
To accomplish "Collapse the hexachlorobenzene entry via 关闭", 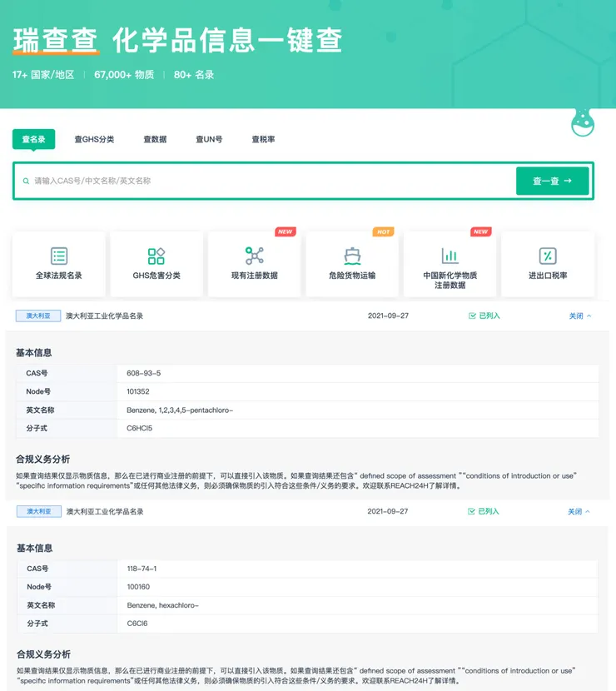I will [579, 511].
